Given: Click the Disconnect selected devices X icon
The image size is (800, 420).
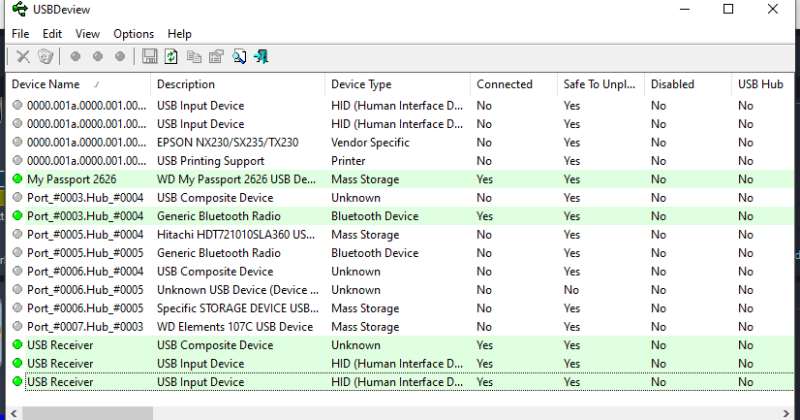Looking at the screenshot, I should 23,57.
